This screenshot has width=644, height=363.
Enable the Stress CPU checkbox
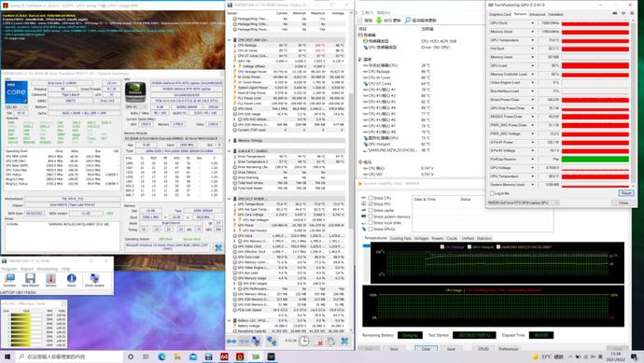(371, 198)
